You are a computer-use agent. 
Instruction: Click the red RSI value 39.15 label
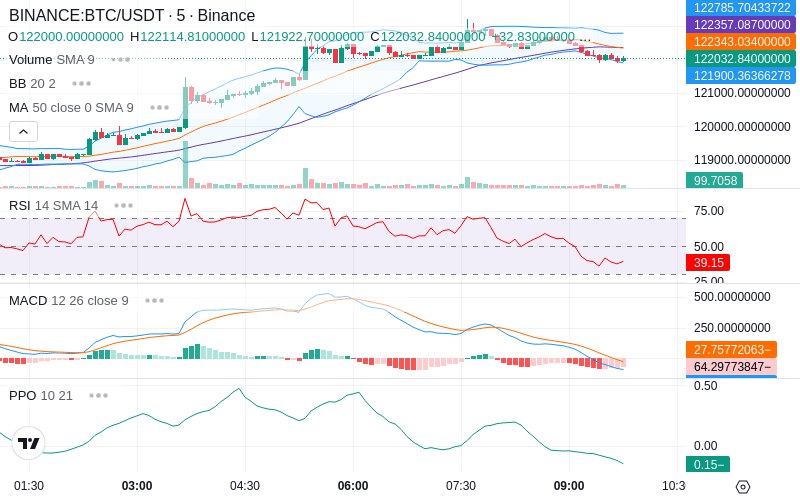(x=708, y=263)
